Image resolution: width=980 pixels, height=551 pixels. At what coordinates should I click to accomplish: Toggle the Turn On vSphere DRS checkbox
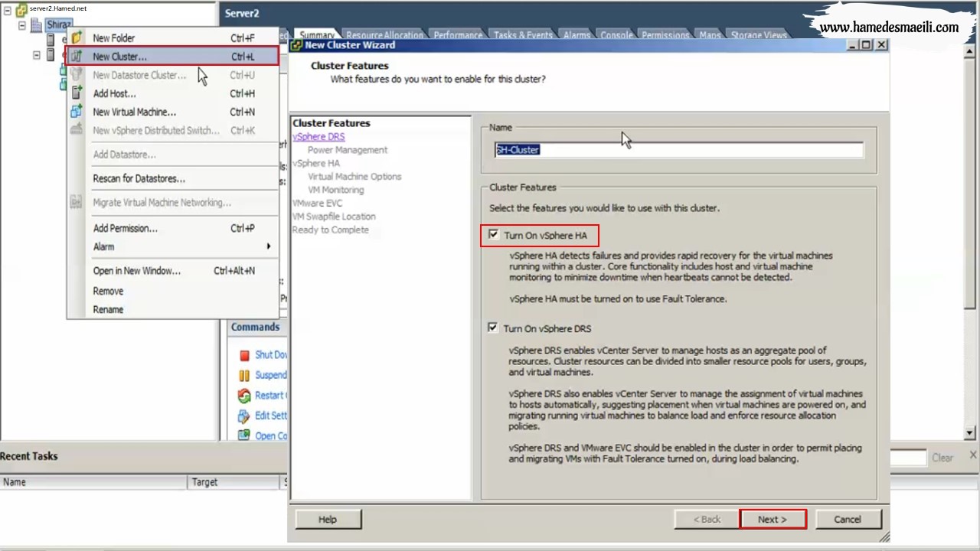493,328
